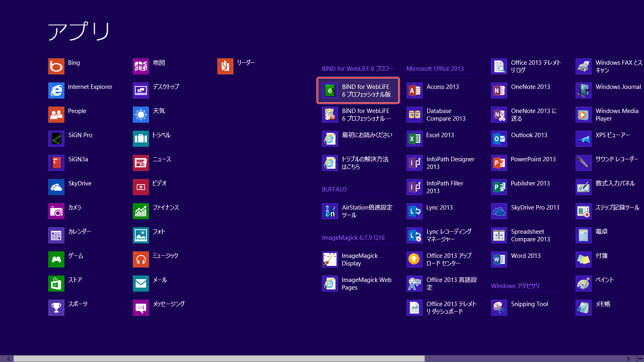This screenshot has height=362, width=644.
Task: Open the スポーツ trophy icon app
Action: 56,308
